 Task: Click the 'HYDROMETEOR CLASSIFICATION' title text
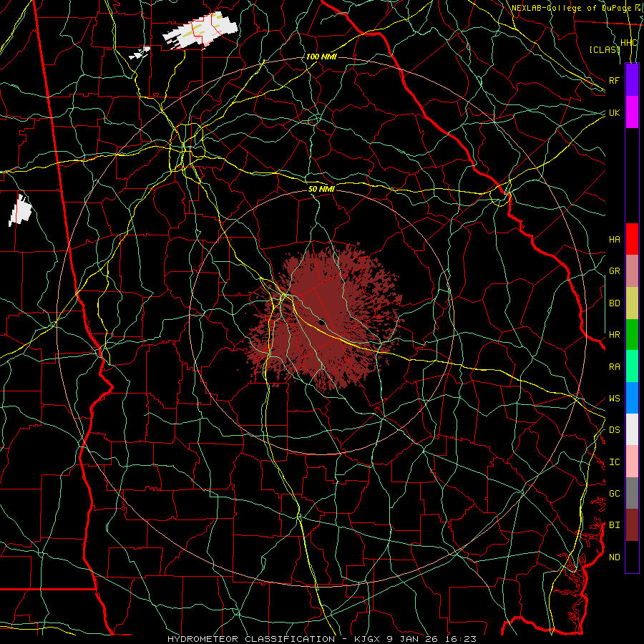[x=251, y=639]
